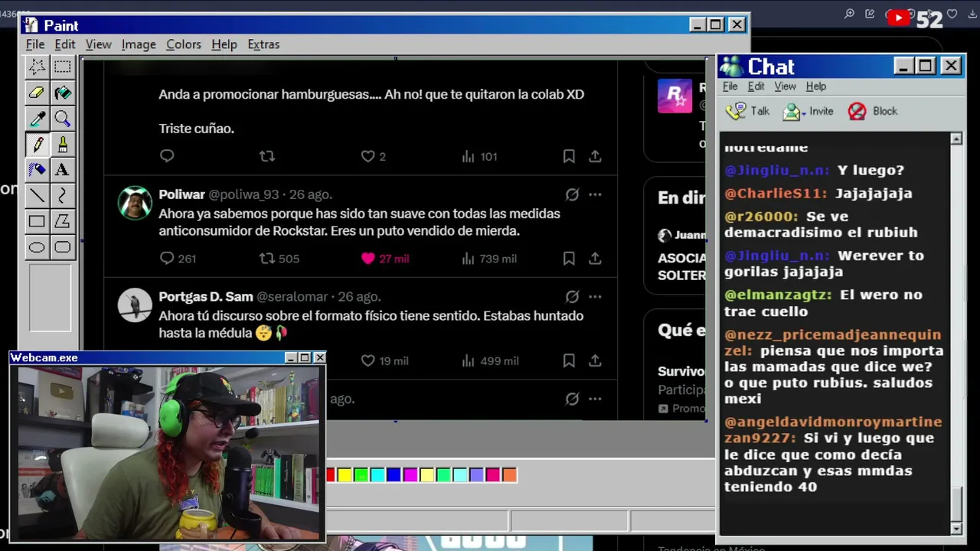
Task: Choose the Eraser tool in Paint
Action: 37,93
